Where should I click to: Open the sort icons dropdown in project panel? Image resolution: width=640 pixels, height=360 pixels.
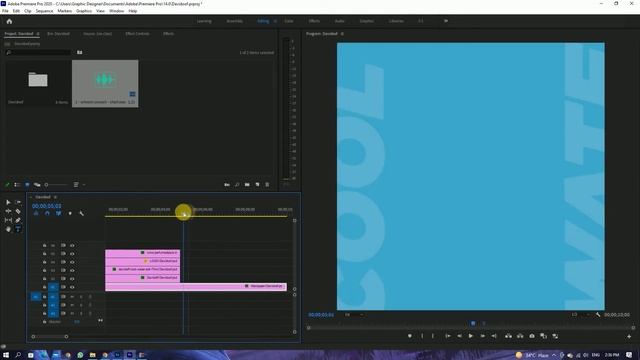click(x=78, y=185)
